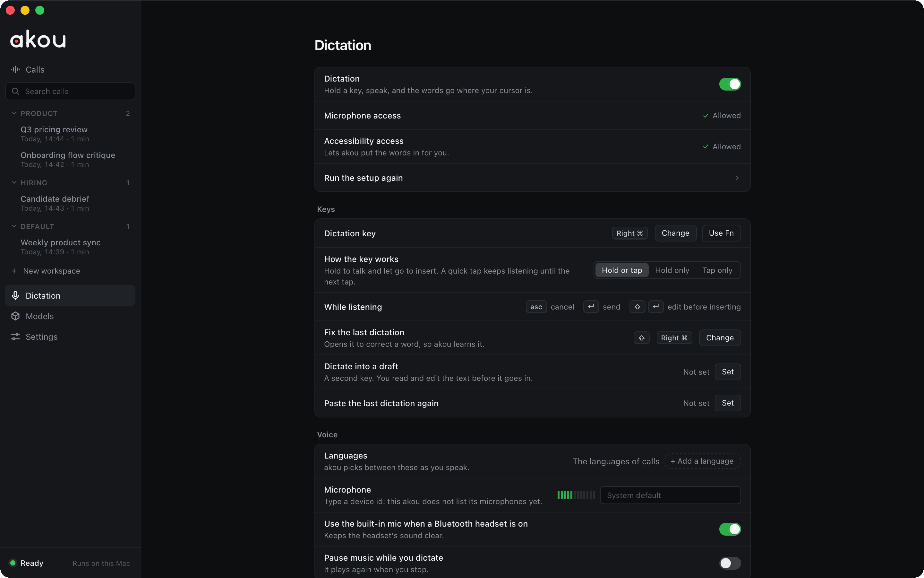
Task: Click the return key badge before send
Action: [x=591, y=307]
